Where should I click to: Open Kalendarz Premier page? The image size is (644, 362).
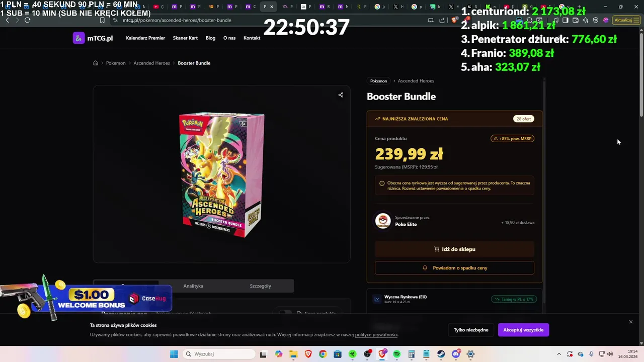tap(145, 38)
